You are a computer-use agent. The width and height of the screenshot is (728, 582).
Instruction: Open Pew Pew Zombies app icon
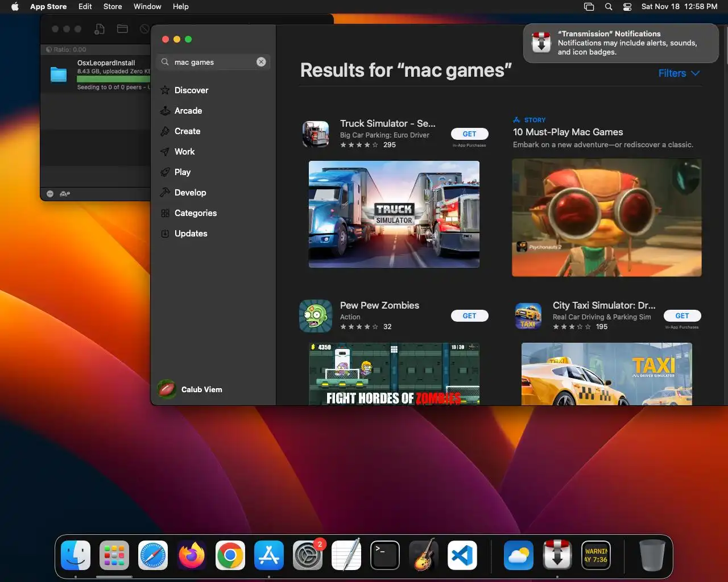[x=316, y=316]
